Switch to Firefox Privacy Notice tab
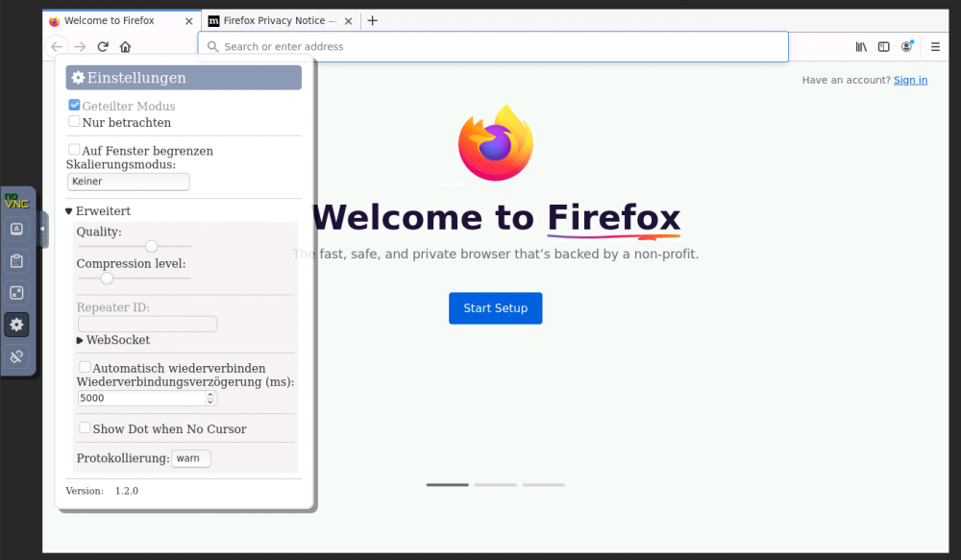The image size is (961, 560). coord(281,21)
